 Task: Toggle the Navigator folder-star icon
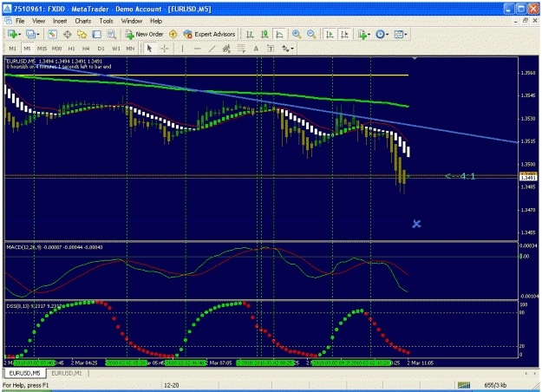82,34
